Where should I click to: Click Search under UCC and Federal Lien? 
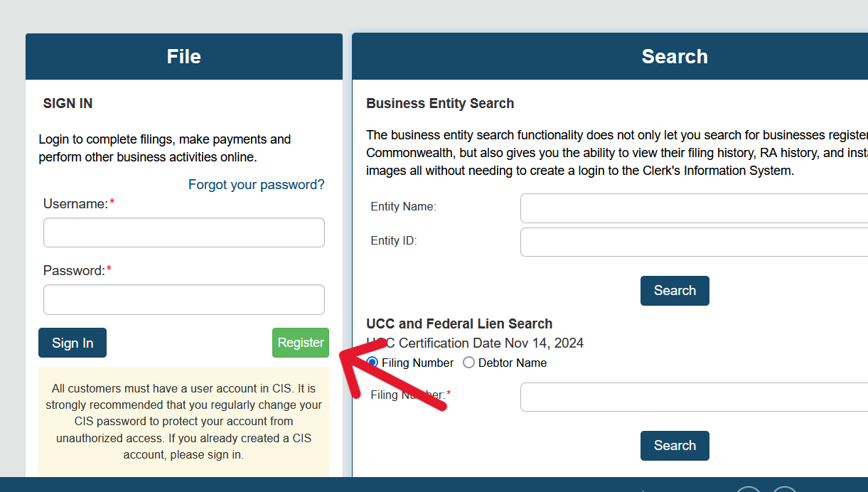(x=675, y=446)
